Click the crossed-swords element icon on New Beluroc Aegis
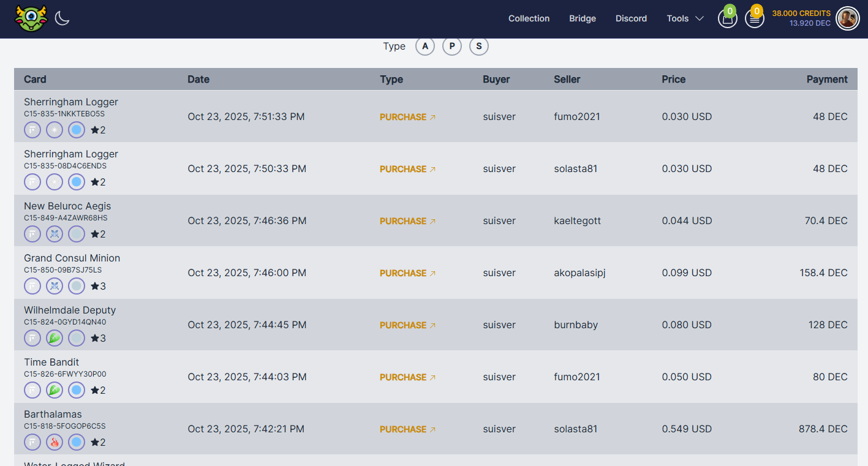This screenshot has width=868, height=466. [x=55, y=234]
